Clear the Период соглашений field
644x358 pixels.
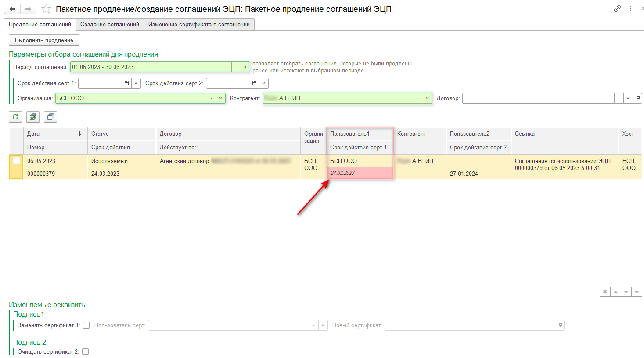coord(245,67)
